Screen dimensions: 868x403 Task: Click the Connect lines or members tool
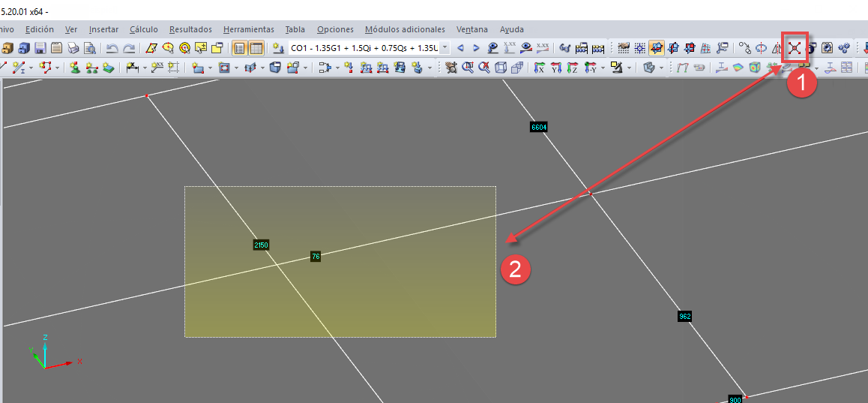tap(795, 48)
